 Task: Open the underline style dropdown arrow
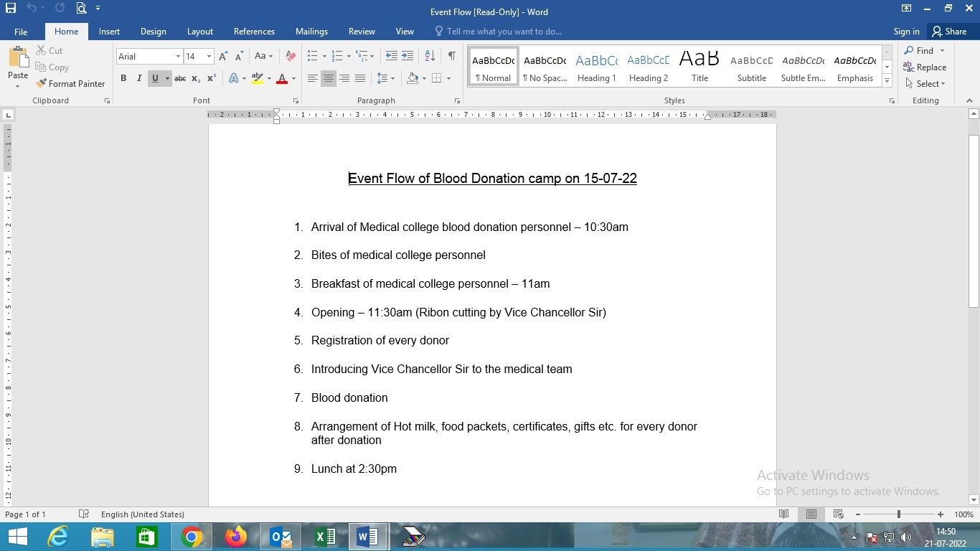point(167,78)
